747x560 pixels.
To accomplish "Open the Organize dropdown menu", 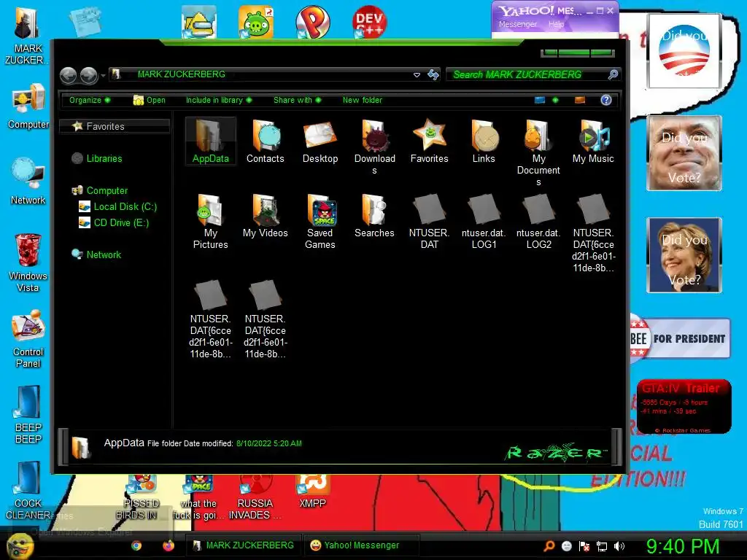I will click(x=90, y=100).
